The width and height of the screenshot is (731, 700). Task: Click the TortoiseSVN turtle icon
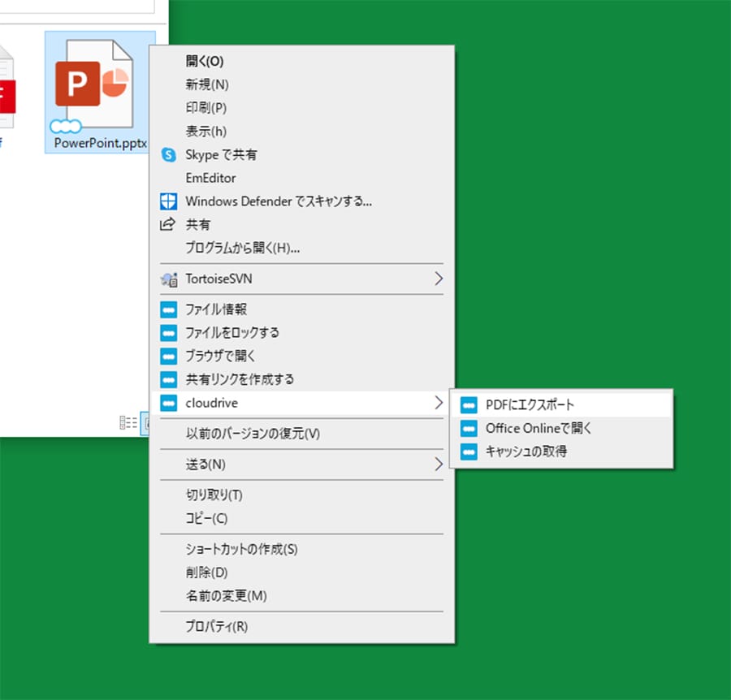click(x=169, y=279)
